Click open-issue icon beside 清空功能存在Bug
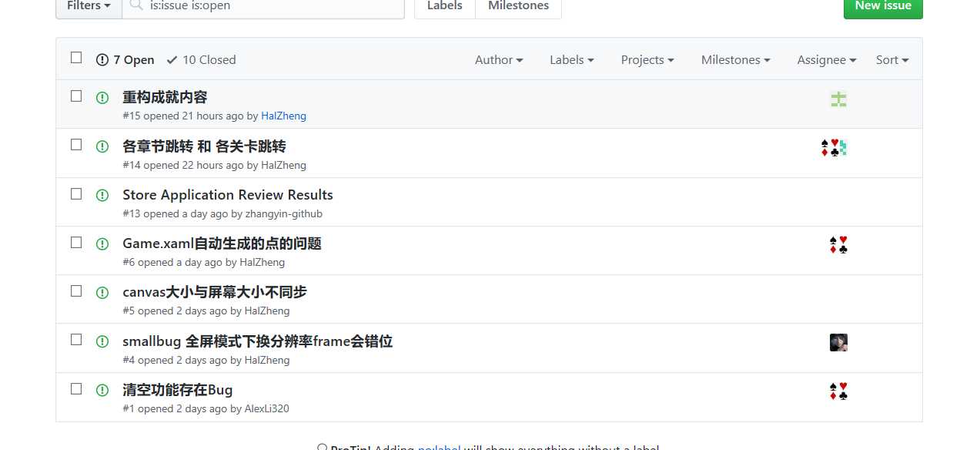 tap(102, 390)
